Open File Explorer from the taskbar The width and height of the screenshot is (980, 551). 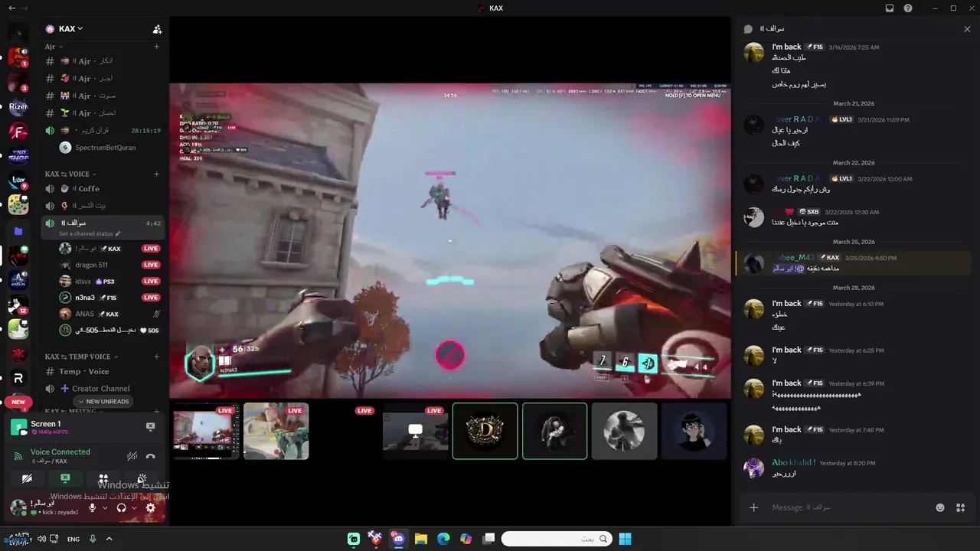[x=420, y=539]
